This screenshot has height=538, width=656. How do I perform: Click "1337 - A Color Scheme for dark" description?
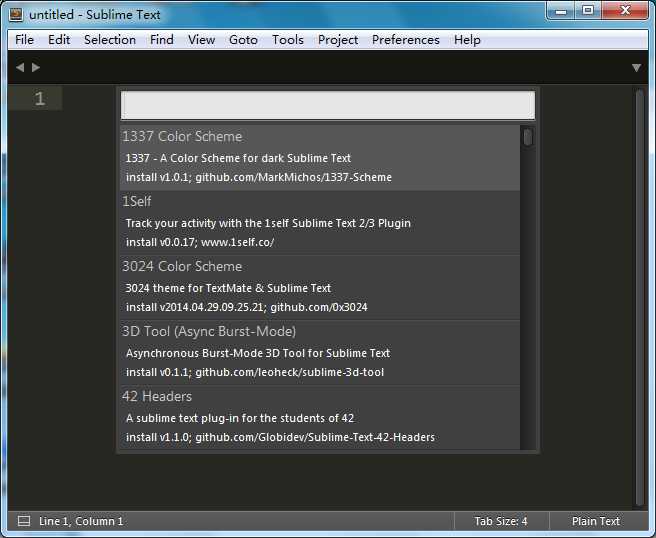[238, 158]
